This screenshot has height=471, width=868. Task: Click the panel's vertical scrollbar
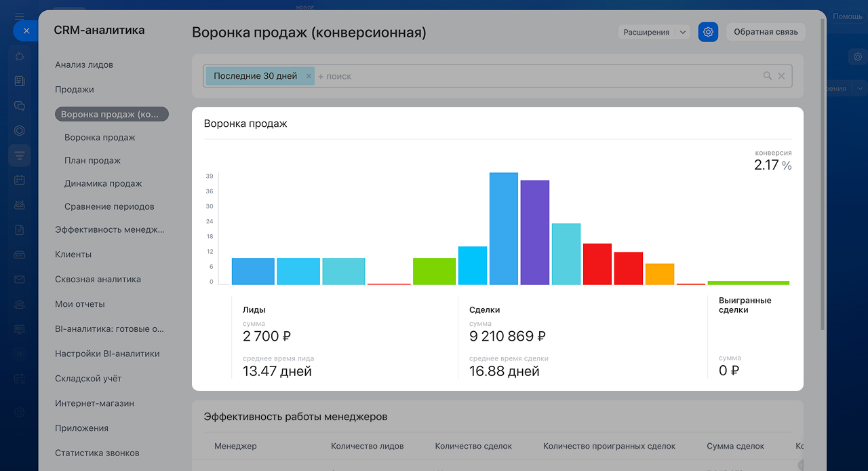[x=823, y=175]
